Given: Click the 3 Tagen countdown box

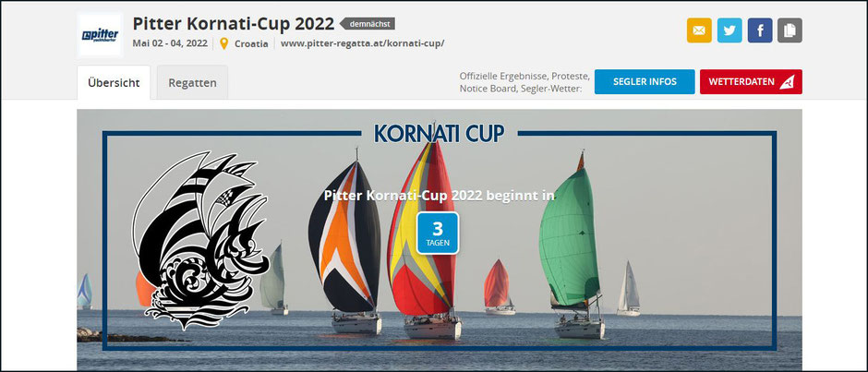Looking at the screenshot, I should click(438, 233).
